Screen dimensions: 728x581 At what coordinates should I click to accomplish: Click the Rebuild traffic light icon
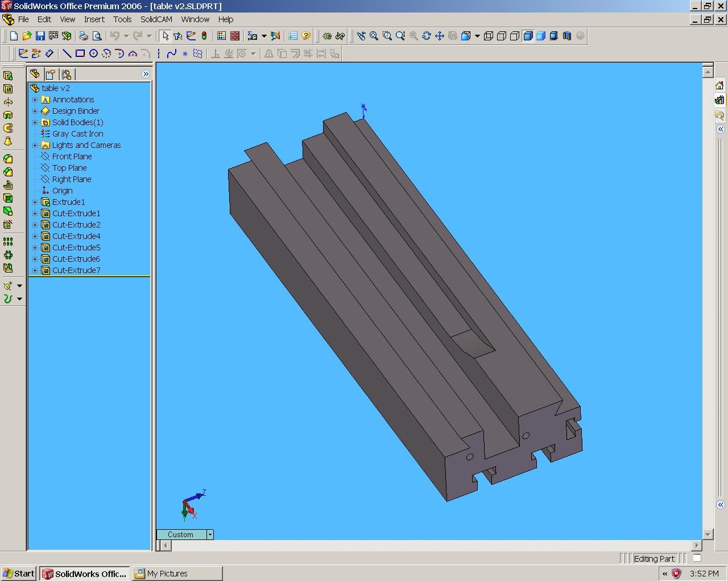click(x=204, y=36)
